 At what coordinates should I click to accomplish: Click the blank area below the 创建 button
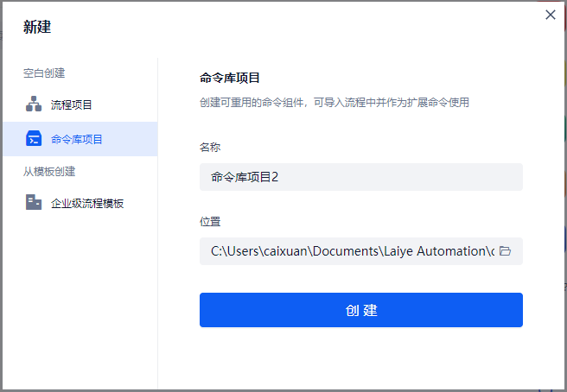click(360, 358)
